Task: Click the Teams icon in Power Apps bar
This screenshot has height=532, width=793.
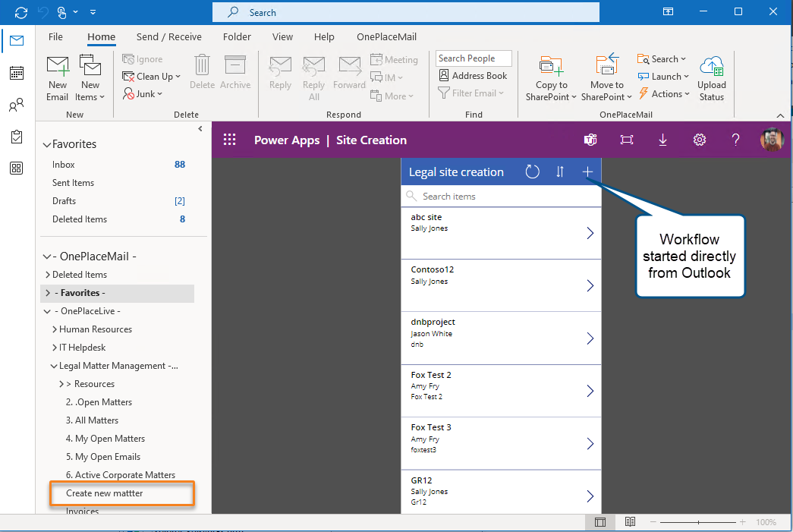Action: [590, 140]
